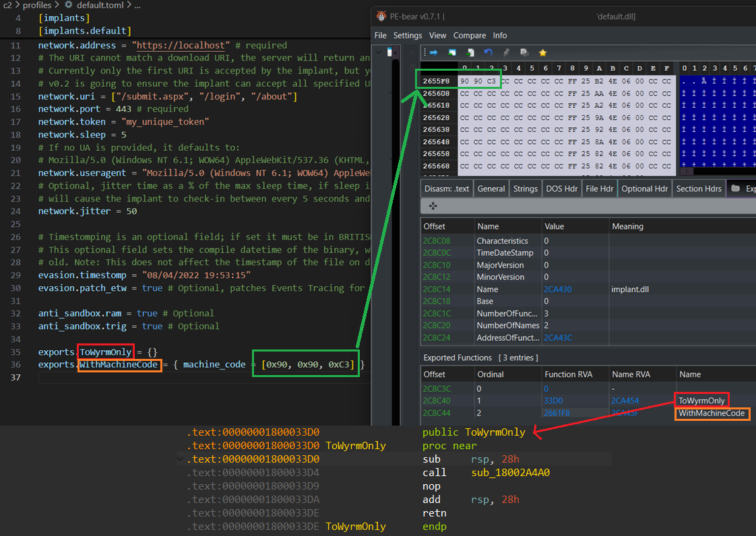Open the Load PE file toolbar icon
This screenshot has width=756, height=536.
[x=452, y=52]
